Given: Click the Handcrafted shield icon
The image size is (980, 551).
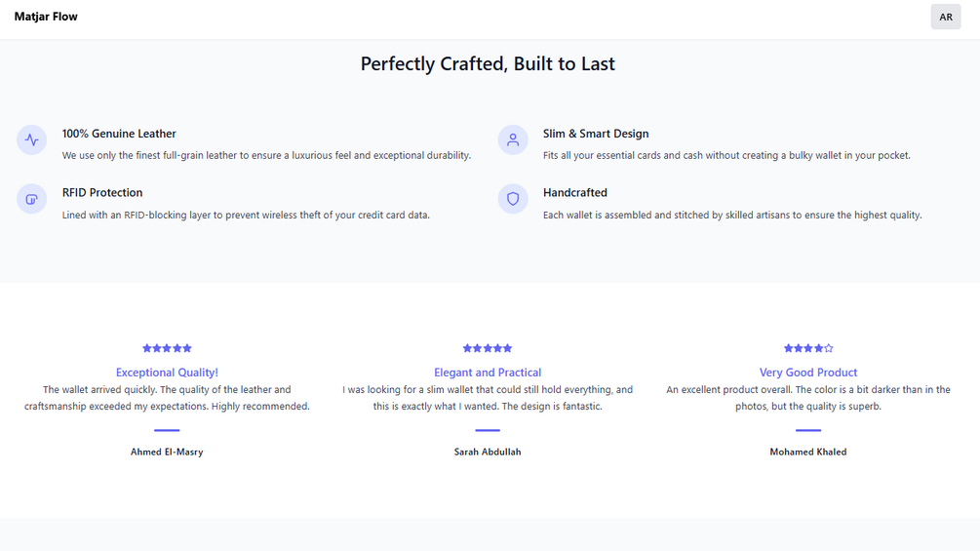Looking at the screenshot, I should click(x=513, y=199).
